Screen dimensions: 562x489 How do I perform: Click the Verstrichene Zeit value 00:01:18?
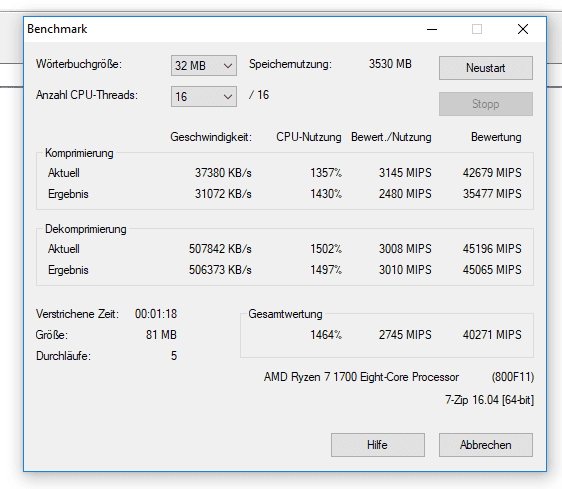156,314
